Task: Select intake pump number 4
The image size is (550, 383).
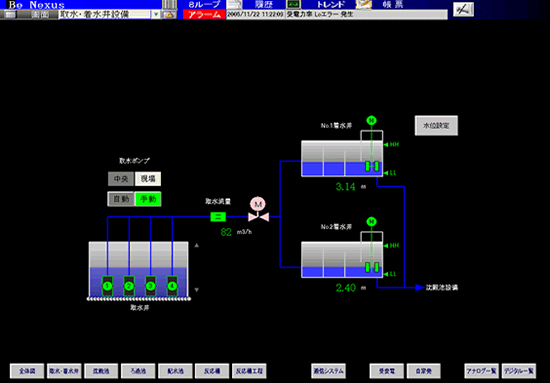Action: pos(172,286)
